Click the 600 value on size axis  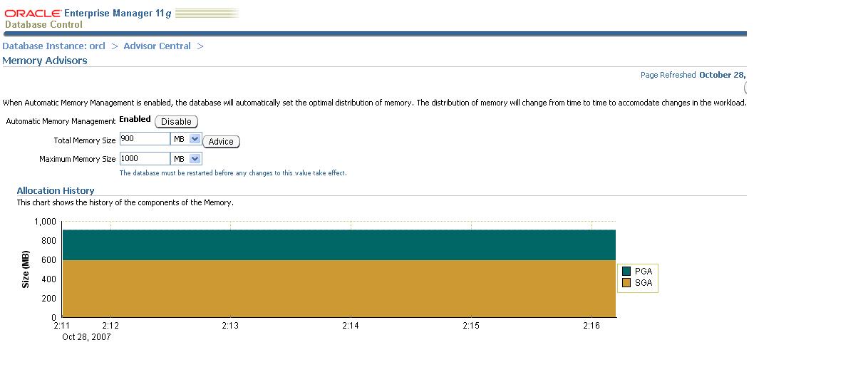(x=49, y=260)
